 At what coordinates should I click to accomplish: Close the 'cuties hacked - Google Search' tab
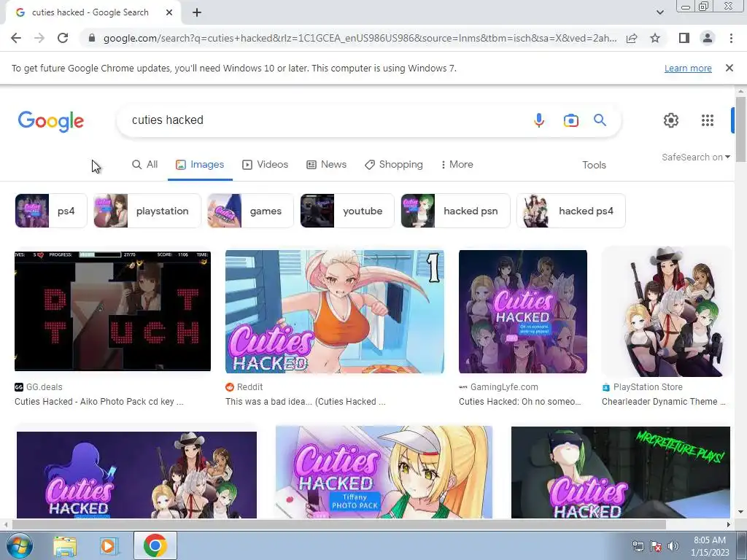click(x=169, y=12)
